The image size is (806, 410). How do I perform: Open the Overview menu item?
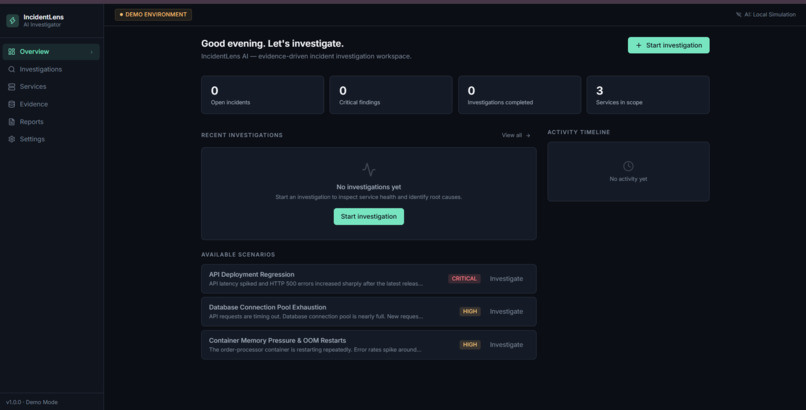coord(51,52)
